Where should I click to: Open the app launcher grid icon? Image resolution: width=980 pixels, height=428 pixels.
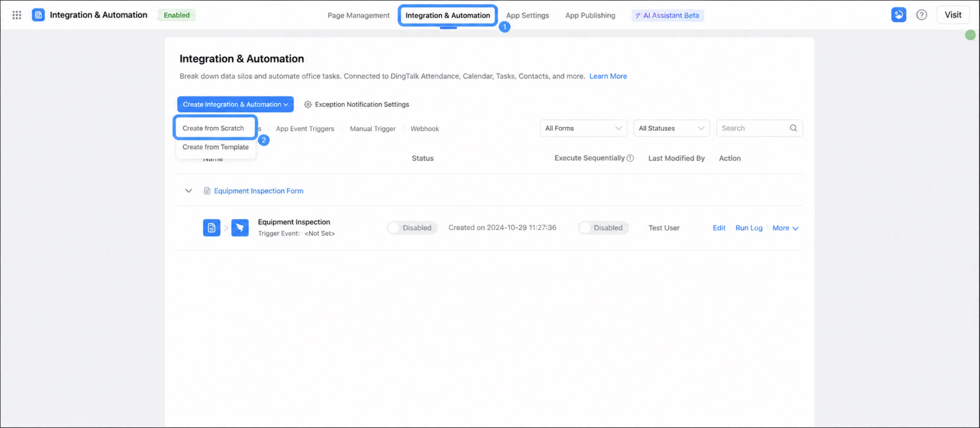16,15
